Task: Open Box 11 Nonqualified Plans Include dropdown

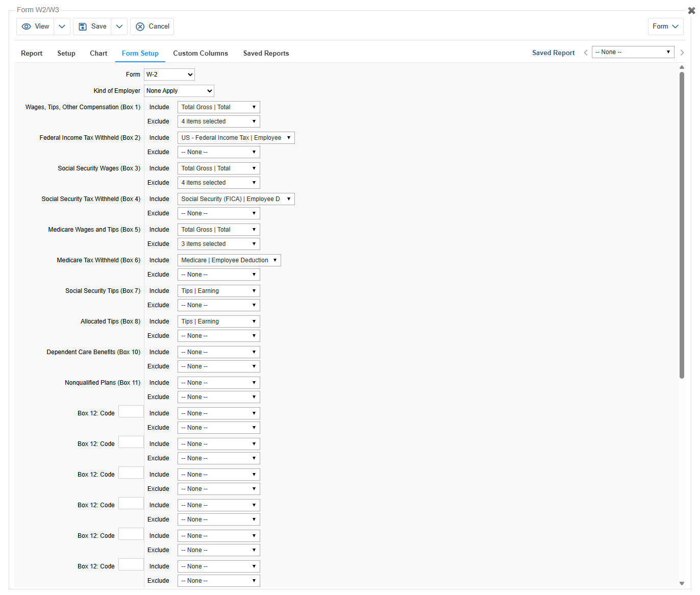Action: [x=219, y=383]
